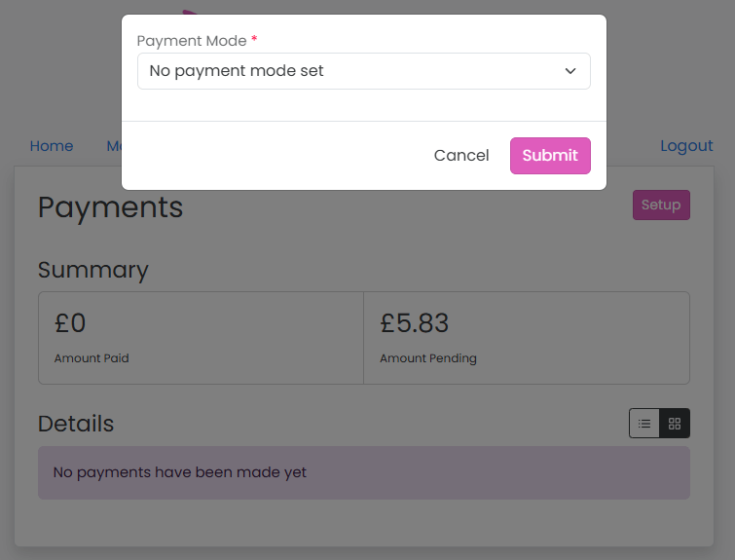The width and height of the screenshot is (735, 560).
Task: Click the £0 paid amount
Action: tap(70, 323)
